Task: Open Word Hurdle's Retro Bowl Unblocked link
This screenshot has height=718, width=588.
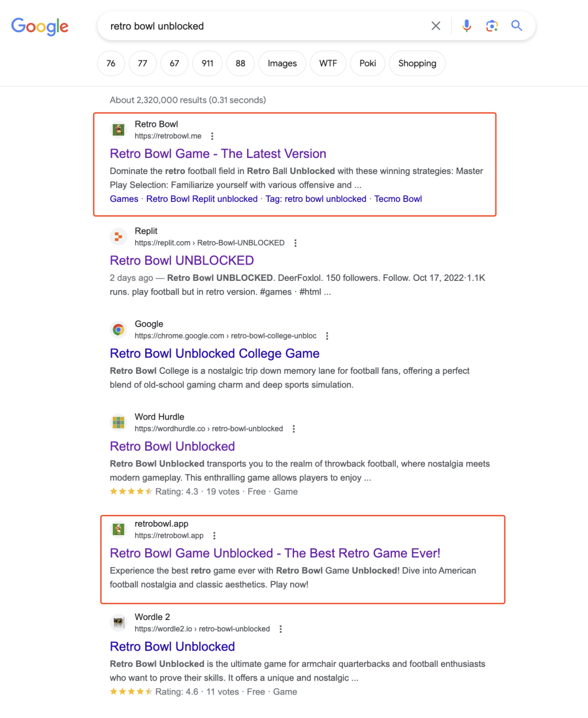Action: tap(172, 446)
